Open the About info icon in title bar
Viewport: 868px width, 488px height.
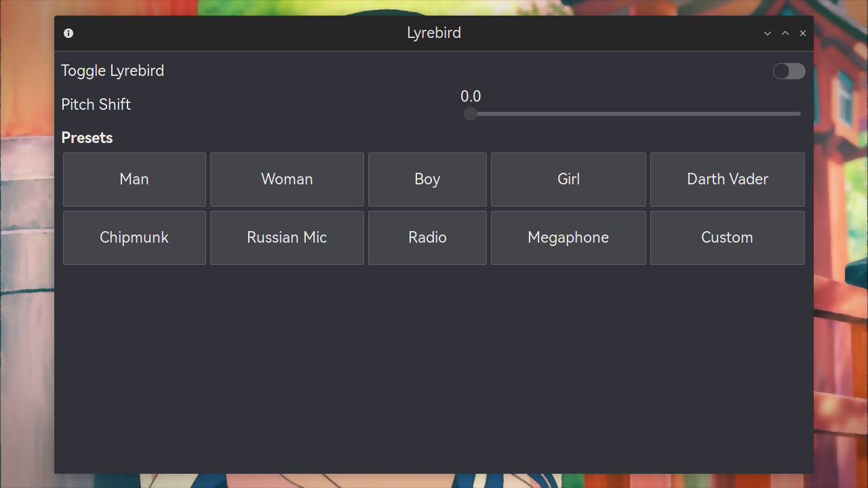pyautogui.click(x=68, y=33)
